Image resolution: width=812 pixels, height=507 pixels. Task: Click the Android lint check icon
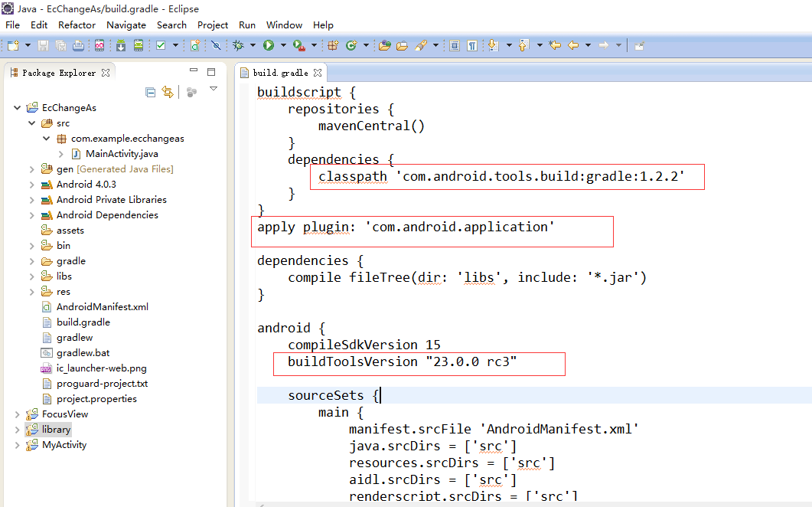(x=161, y=46)
